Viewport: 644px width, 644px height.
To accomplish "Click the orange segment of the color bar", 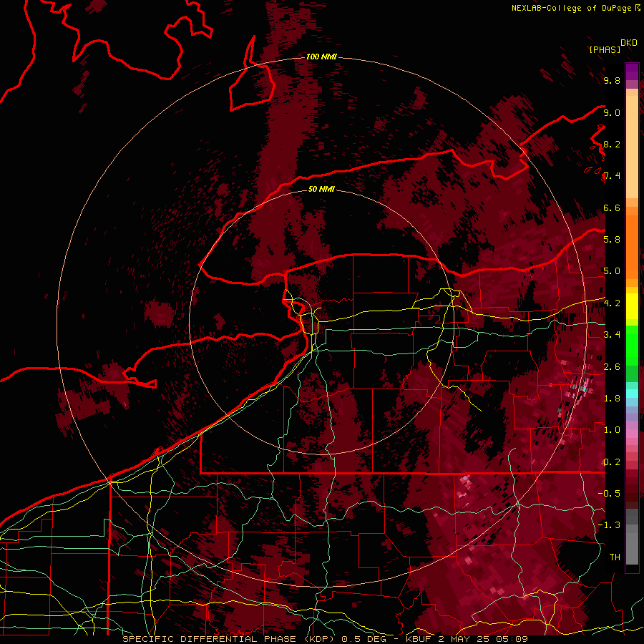I will click(x=632, y=246).
